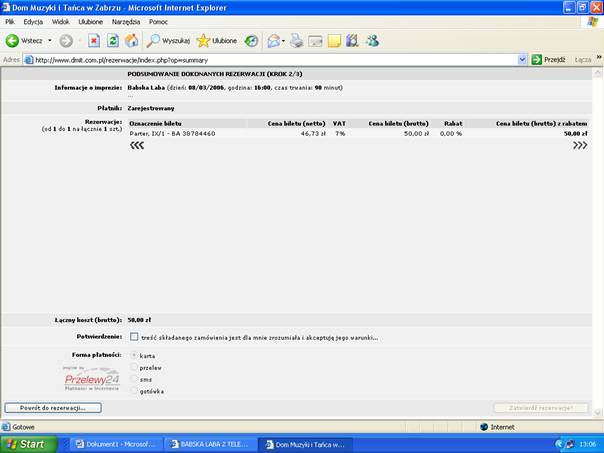604x453 pixels.
Task: Open Wyszukaj search magnifier
Action: click(154, 41)
